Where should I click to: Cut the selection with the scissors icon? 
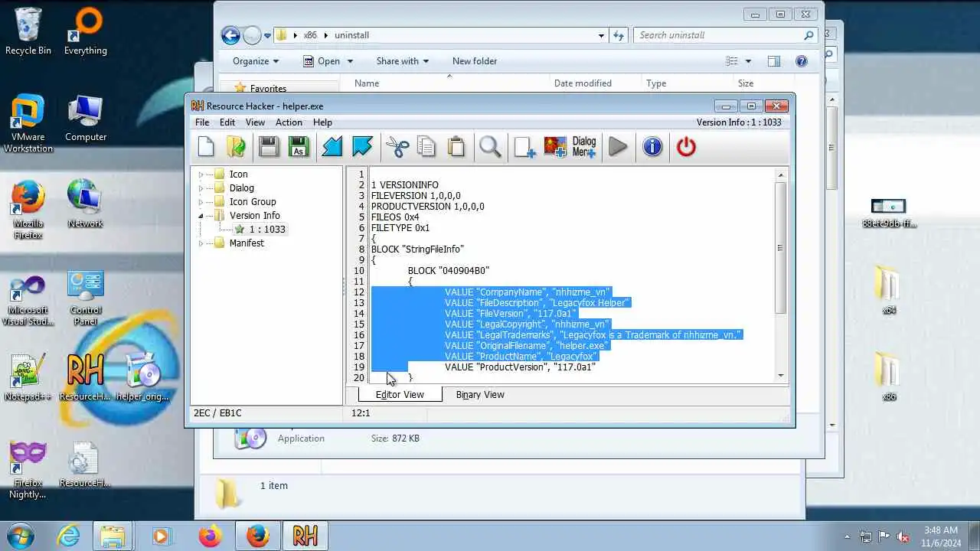tap(397, 146)
